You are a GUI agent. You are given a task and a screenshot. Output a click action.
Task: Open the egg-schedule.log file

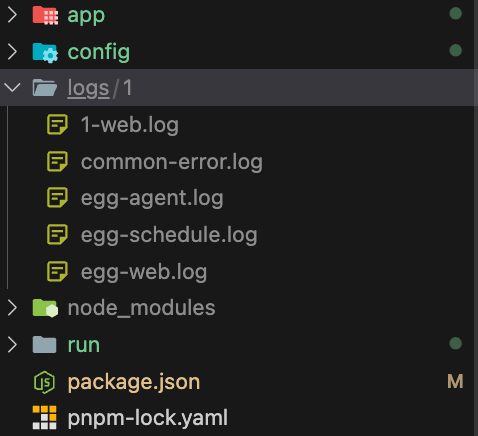[x=169, y=235]
